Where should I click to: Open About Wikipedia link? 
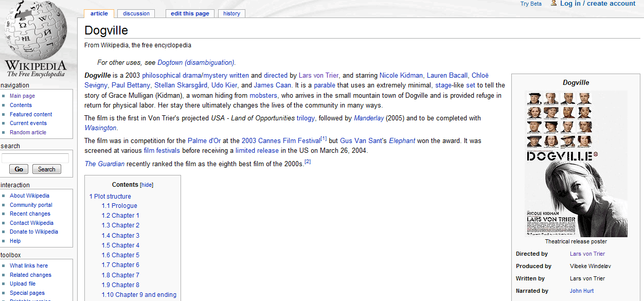coord(29,196)
